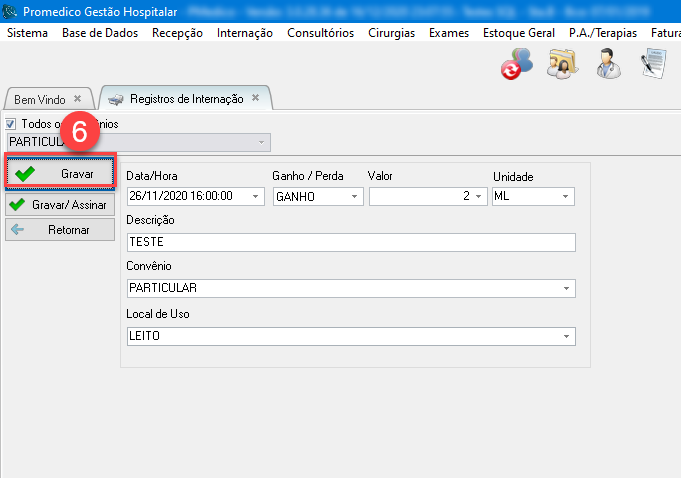Screen dimensions: 681x478
Task: Click the Gravar button
Action: (60, 173)
